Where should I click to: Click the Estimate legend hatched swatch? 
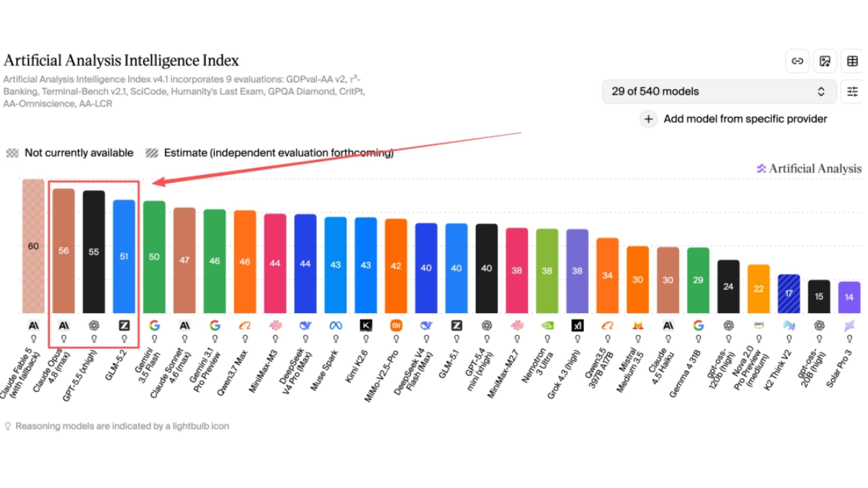point(152,153)
